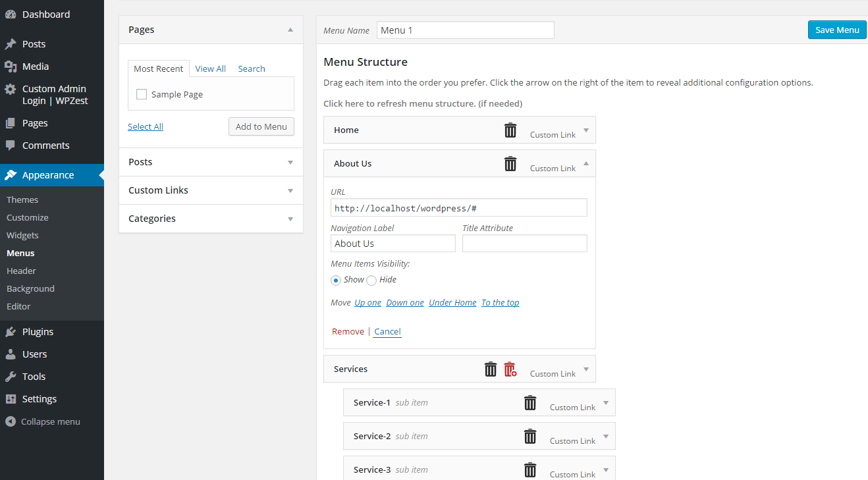Delete Service-2 using its trash icon
The image size is (868, 480).
coord(530,436)
